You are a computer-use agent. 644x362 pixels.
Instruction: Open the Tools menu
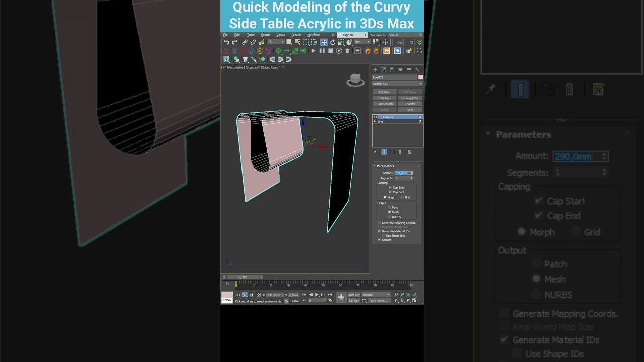(x=251, y=35)
